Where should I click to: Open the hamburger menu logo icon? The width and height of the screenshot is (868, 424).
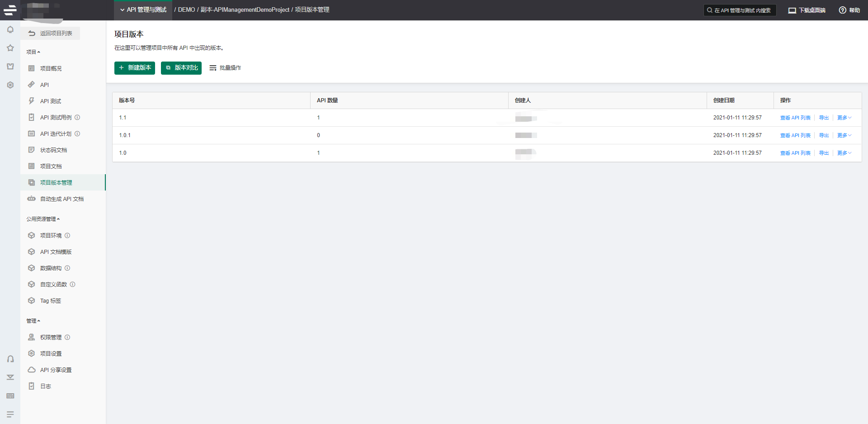click(x=10, y=10)
